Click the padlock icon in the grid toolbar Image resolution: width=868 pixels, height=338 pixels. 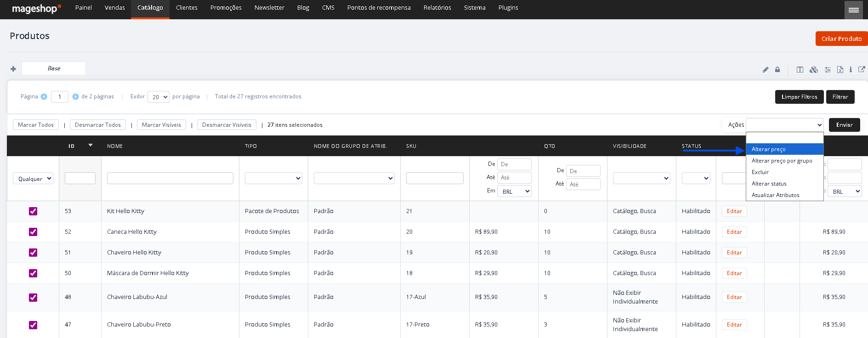point(777,70)
